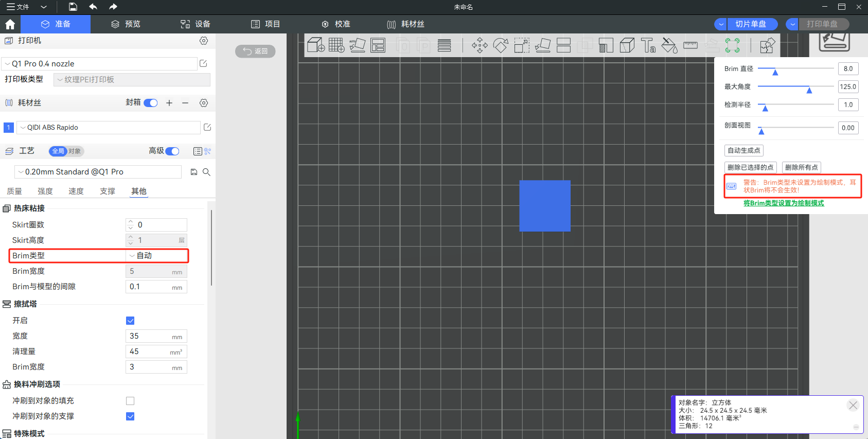Screen dimensions: 868x439
Task: Click the Add model cube icon
Action: pyautogui.click(x=315, y=45)
